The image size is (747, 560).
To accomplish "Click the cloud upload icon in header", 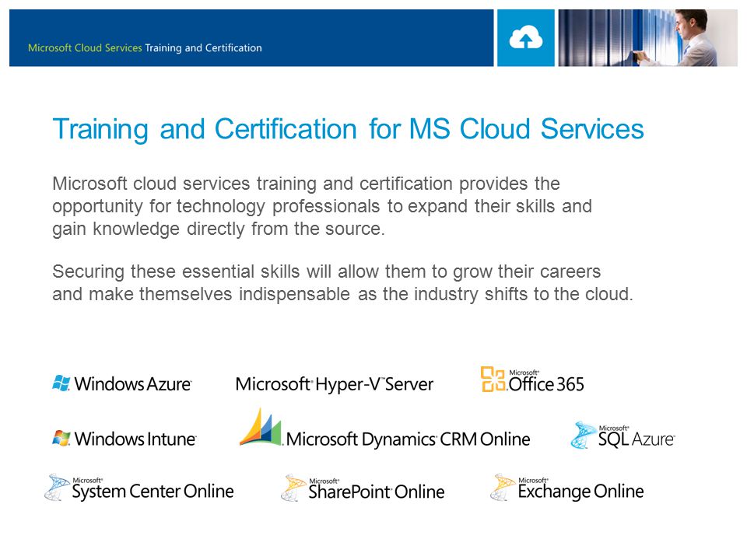I will tap(525, 37).
